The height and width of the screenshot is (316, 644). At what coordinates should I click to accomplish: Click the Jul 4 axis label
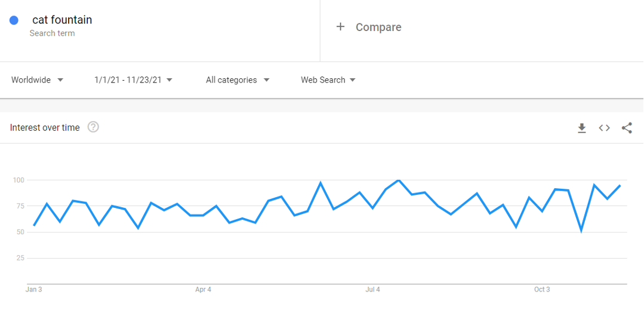point(372,290)
